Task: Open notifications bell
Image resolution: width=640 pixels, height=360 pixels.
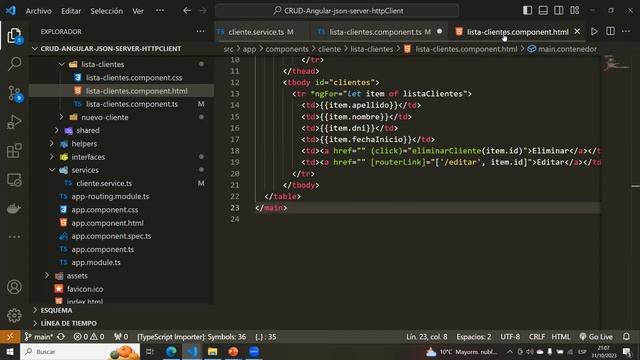Action: point(626,337)
